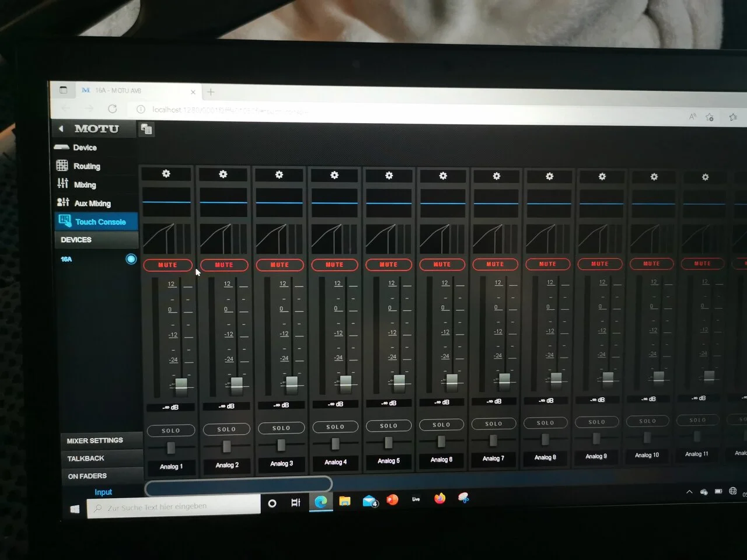Screen dimensions: 747x560
Task: Toggle mute on Analog 5
Action: tap(389, 264)
